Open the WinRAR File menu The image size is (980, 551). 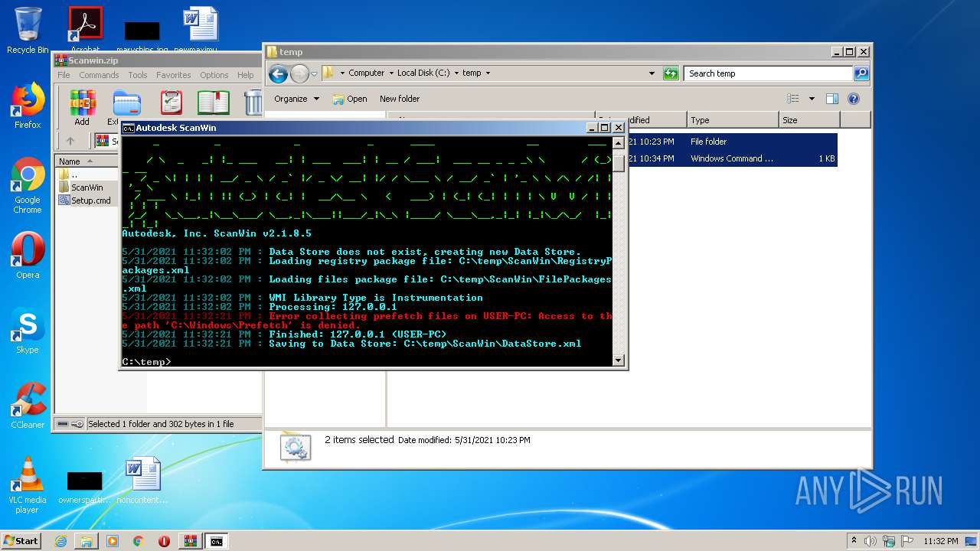pyautogui.click(x=64, y=75)
